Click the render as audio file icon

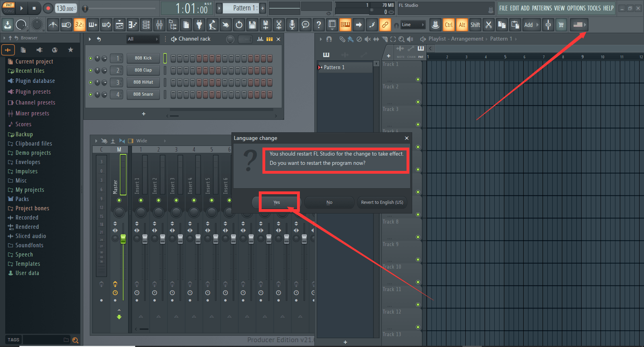[266, 25]
